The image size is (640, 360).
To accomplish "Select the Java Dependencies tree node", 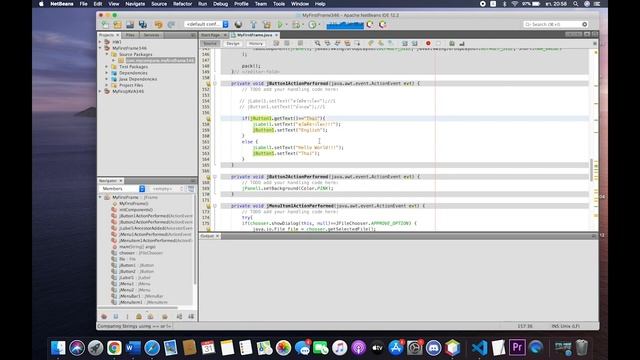I will 138,79.
